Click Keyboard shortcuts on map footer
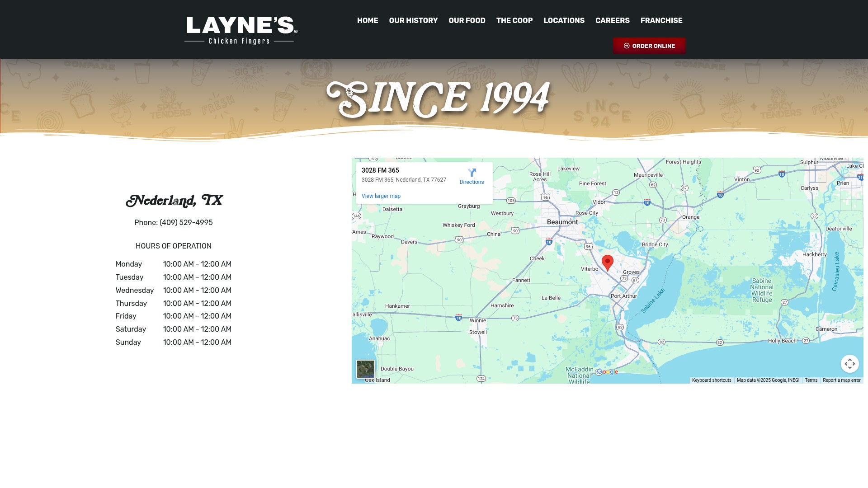 (x=712, y=380)
